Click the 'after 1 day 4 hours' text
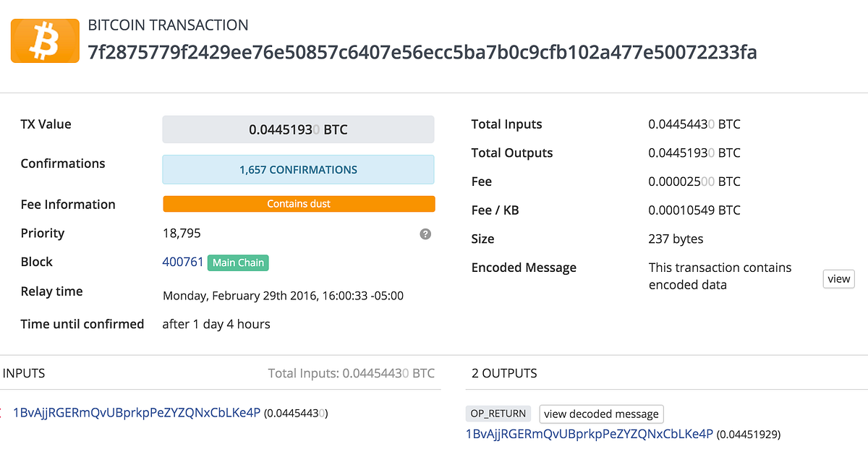This screenshot has width=868, height=457. tap(216, 324)
